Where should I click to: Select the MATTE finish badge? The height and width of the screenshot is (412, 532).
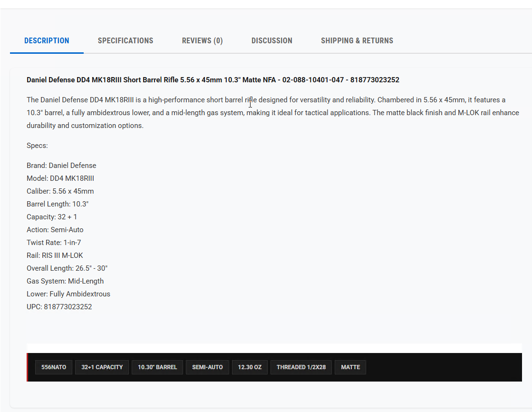coord(350,367)
